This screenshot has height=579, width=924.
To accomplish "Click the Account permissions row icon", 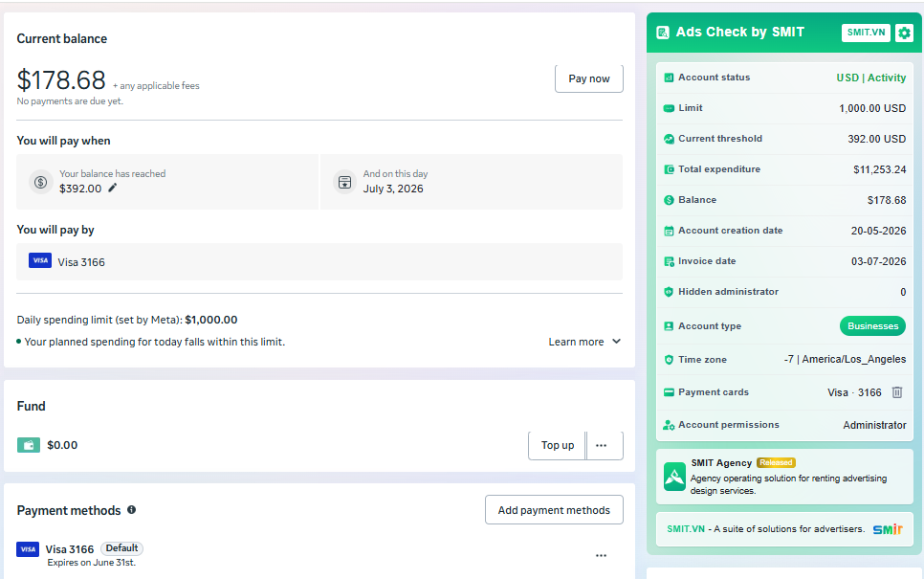I will (x=669, y=425).
